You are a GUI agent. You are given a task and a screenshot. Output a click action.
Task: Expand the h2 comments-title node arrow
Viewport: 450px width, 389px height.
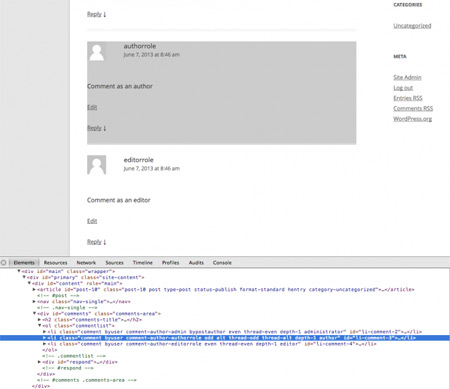(39, 319)
